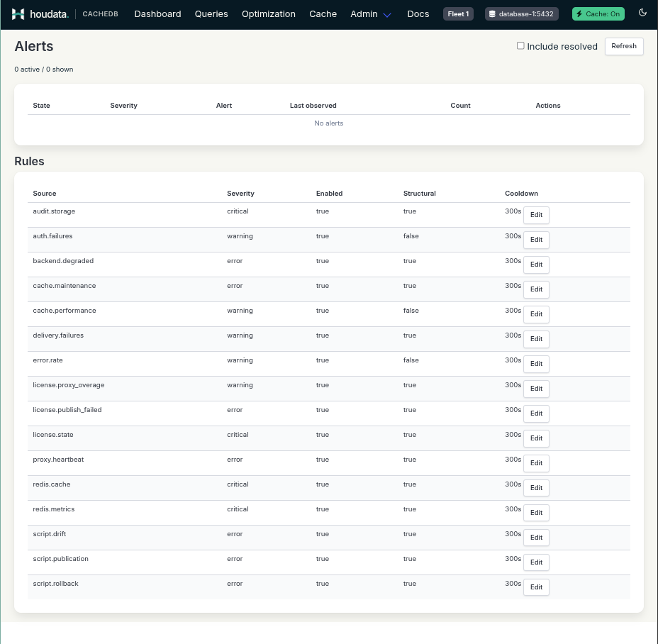The width and height of the screenshot is (658, 644).
Task: Open the Dashboard nav item
Action: coord(158,14)
